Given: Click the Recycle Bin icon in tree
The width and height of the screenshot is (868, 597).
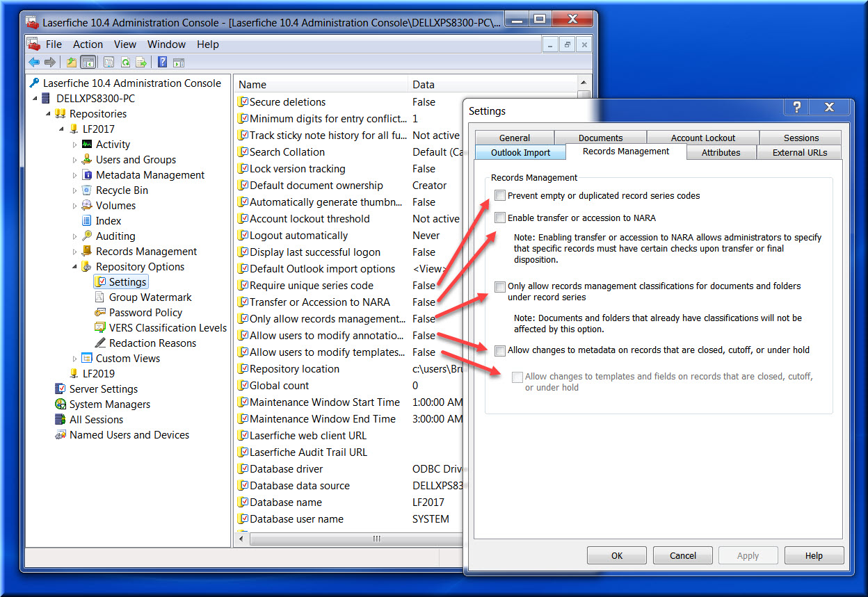Looking at the screenshot, I should click(87, 190).
